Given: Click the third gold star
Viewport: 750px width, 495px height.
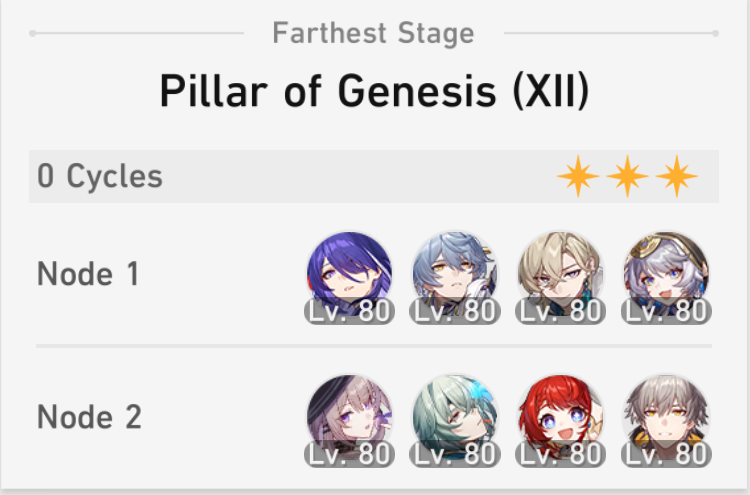Looking at the screenshot, I should (x=677, y=176).
